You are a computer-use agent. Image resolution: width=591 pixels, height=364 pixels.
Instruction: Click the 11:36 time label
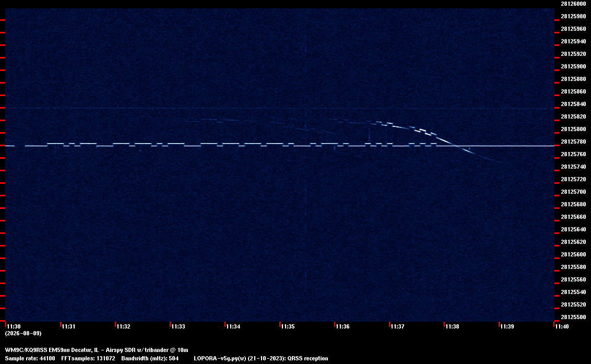[342, 326]
